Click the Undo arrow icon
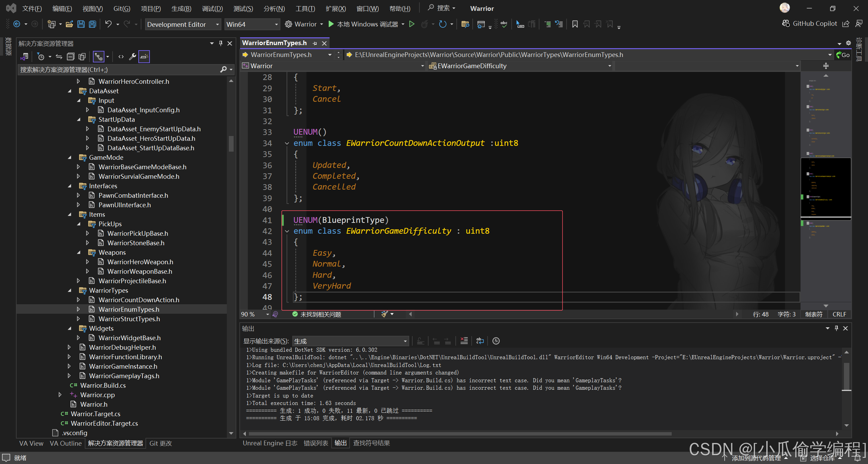Viewport: 868px width, 464px height. (108, 24)
